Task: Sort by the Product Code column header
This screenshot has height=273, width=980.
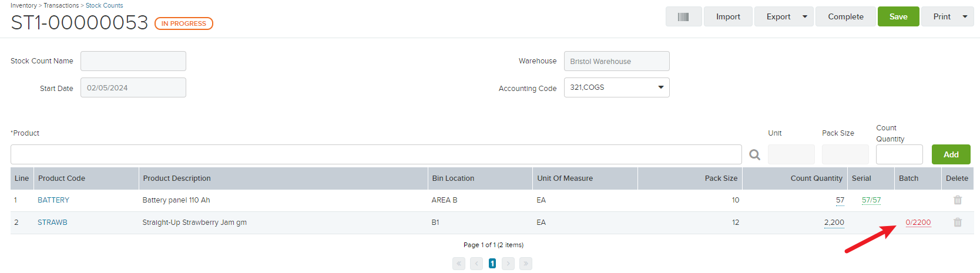Action: point(62,178)
